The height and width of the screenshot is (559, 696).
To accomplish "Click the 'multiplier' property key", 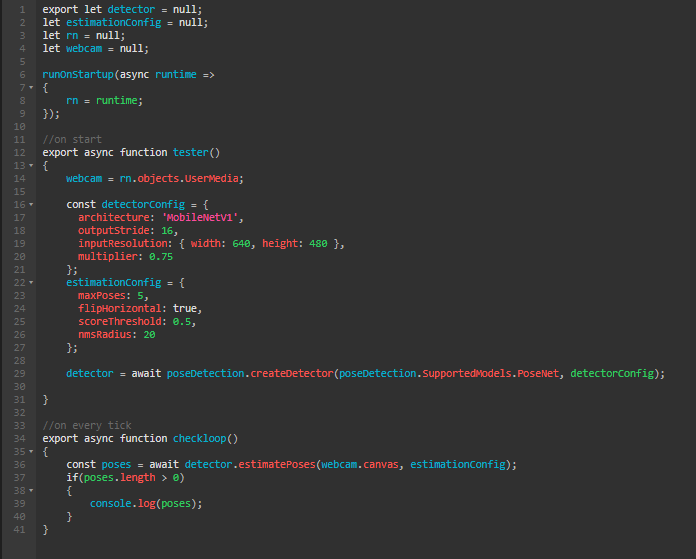I will 108,257.
